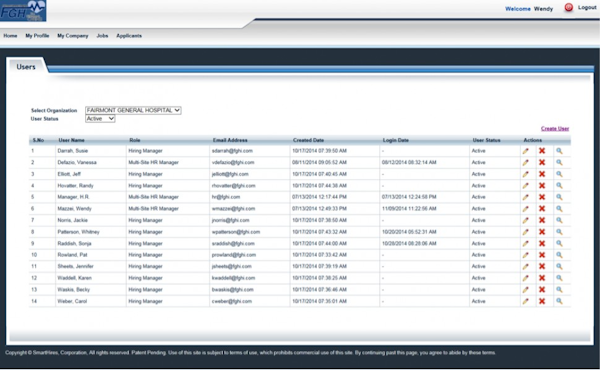Go to the Applicants menu item
600x370 pixels.
(129, 36)
